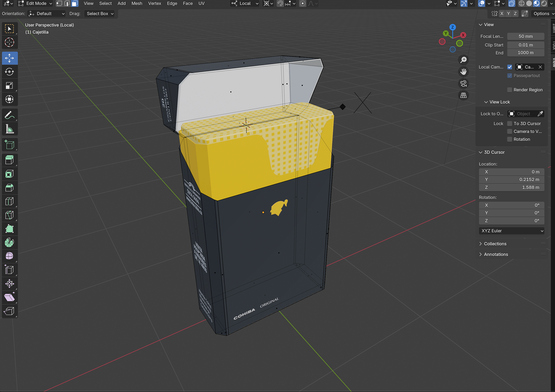The width and height of the screenshot is (555, 392).
Task: Toggle camera view icon
Action: click(463, 84)
